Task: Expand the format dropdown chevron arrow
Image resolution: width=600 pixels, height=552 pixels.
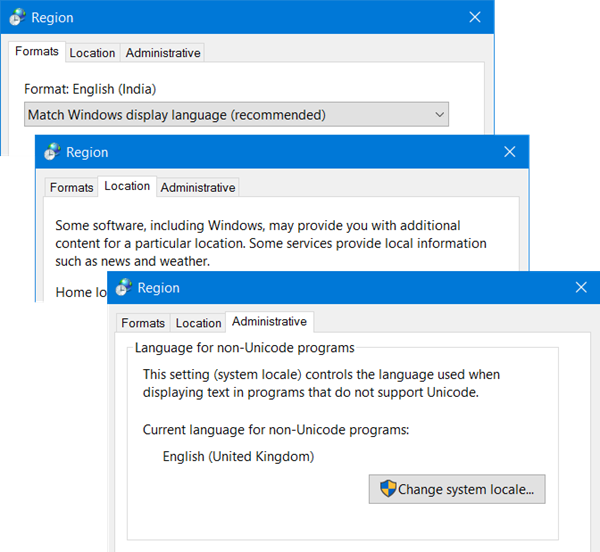Action: tap(440, 114)
